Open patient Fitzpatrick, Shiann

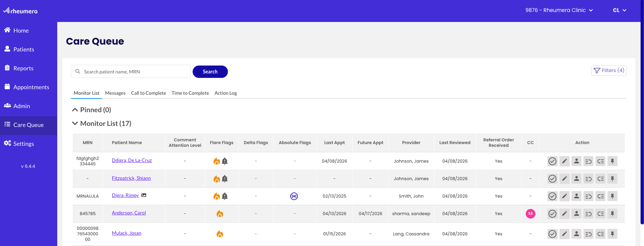131,178
